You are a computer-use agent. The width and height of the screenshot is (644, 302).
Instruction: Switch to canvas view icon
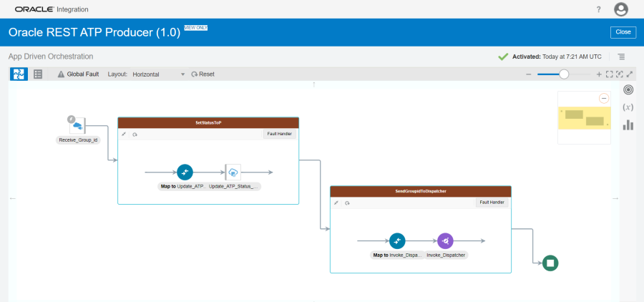(x=19, y=74)
